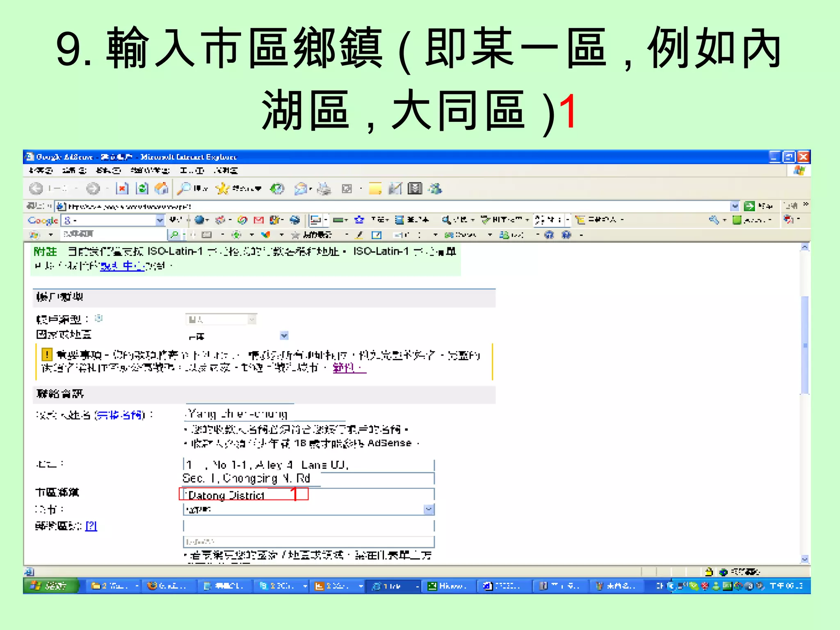The height and width of the screenshot is (630, 840).
Task: Expand the county/city dropdown below Datong District
Action: pyautogui.click(x=429, y=509)
